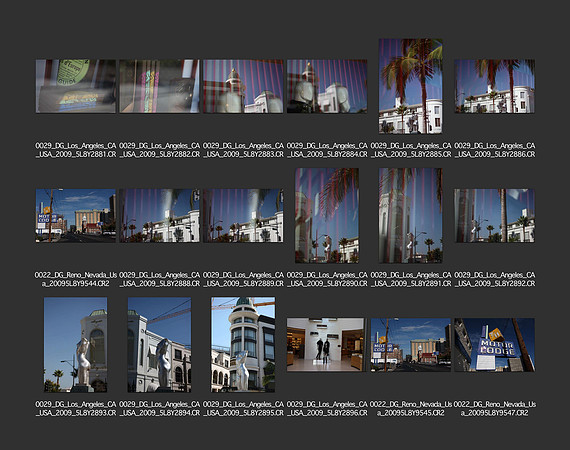Click the filename label ending 5L8Y2885.CR
This screenshot has height=450, width=570.
[x=411, y=150]
